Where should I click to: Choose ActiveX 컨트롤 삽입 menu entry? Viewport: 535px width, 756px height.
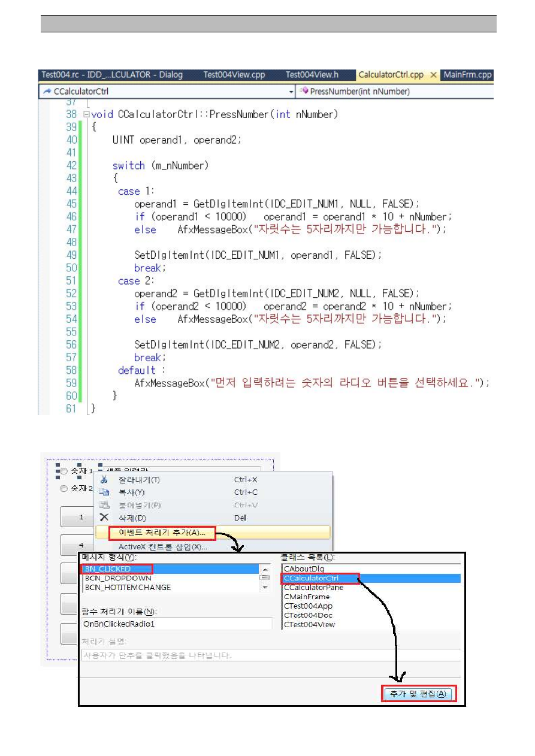pyautogui.click(x=162, y=546)
